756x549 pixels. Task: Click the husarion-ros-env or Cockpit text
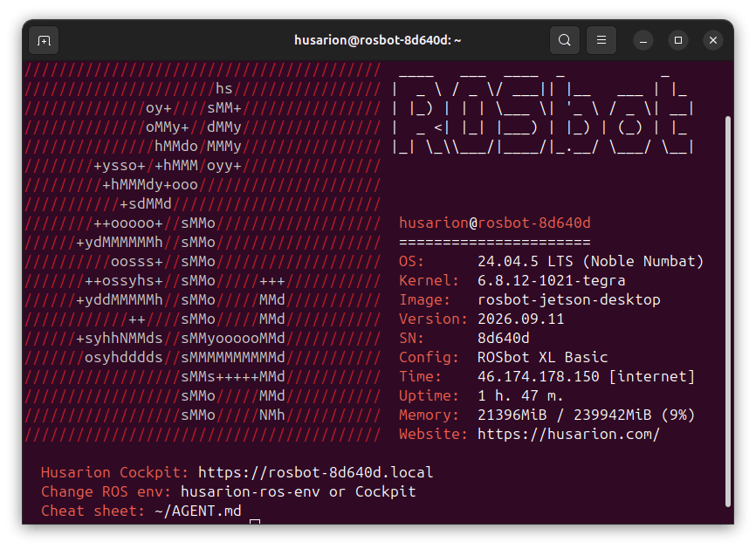point(298,491)
